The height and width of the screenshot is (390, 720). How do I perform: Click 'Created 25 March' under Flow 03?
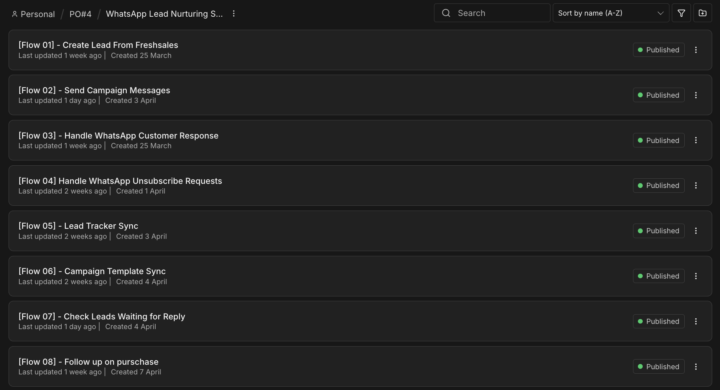coord(141,146)
